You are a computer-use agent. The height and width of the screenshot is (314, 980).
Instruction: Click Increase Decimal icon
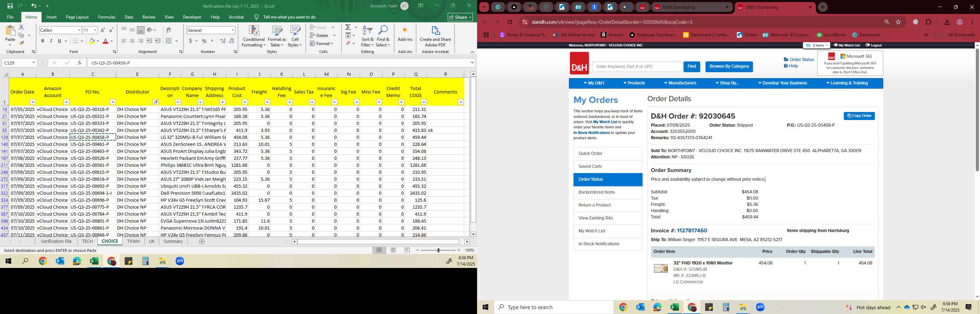click(x=223, y=41)
